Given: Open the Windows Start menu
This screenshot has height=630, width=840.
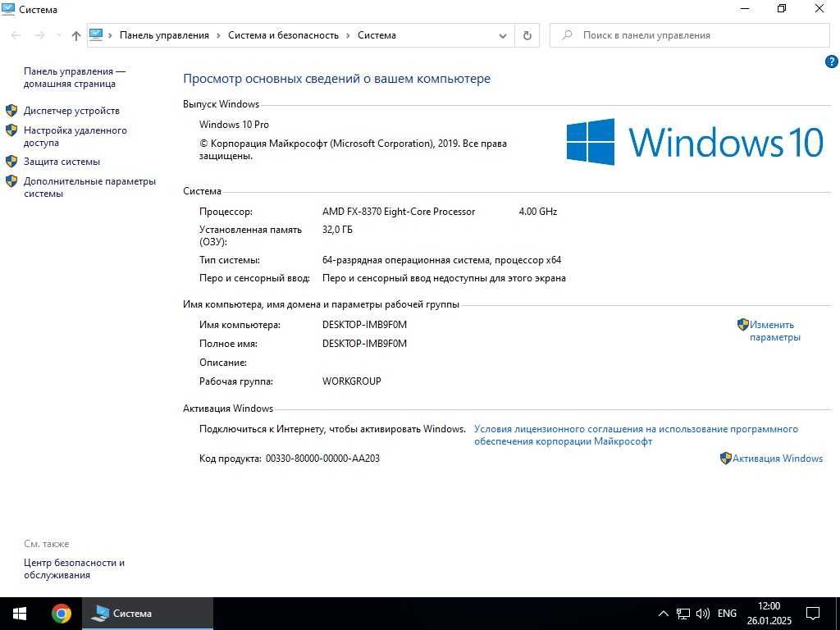Looking at the screenshot, I should coord(20,614).
